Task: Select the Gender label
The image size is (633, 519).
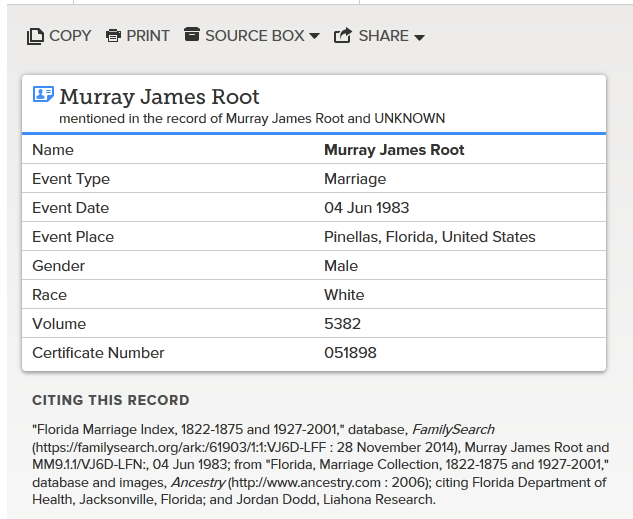Action: [x=59, y=266]
